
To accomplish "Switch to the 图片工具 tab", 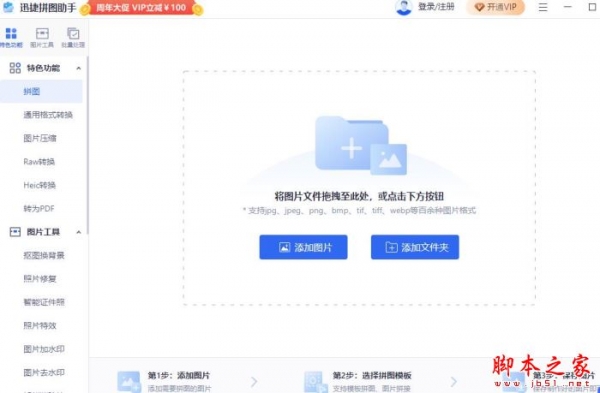I will click(x=42, y=38).
